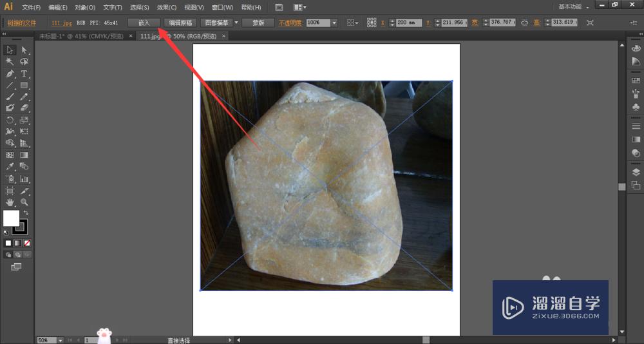Select the Rectangle tool

pos(24,85)
